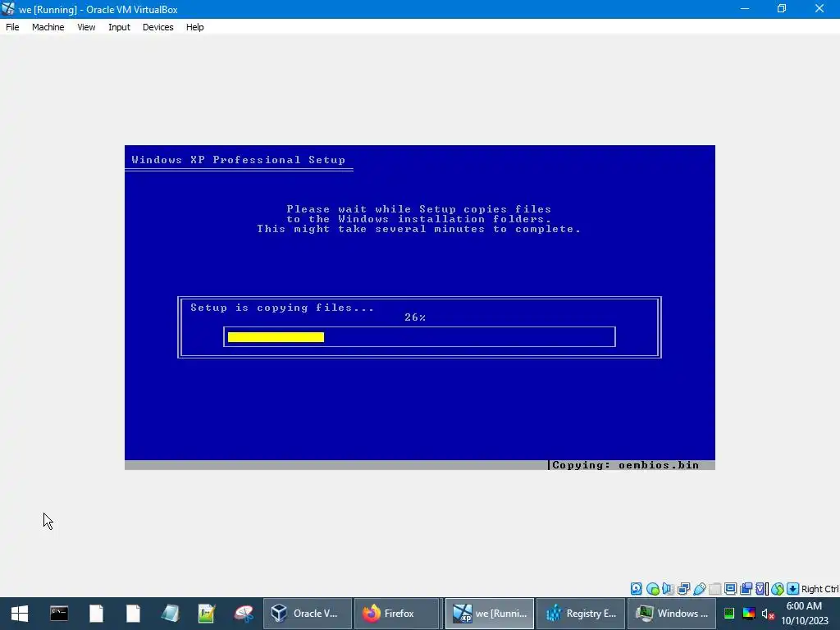This screenshot has width=840, height=630.
Task: Click the muted volume tray icon
Action: coord(768,614)
